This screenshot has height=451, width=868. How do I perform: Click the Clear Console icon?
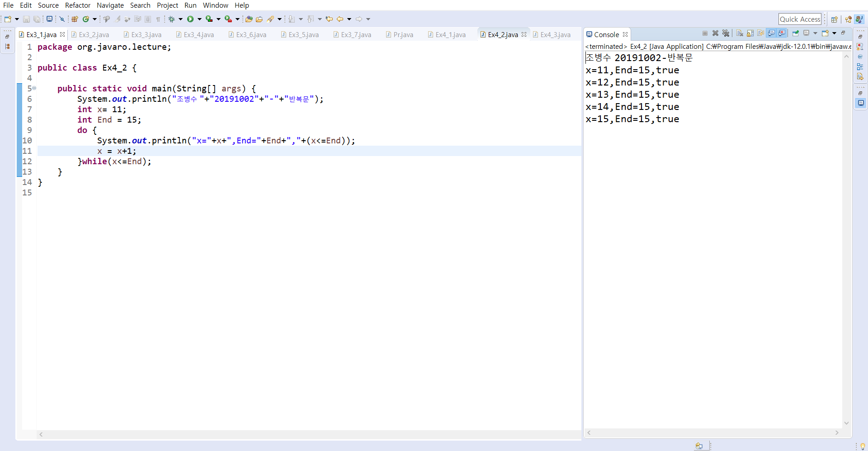[740, 33]
